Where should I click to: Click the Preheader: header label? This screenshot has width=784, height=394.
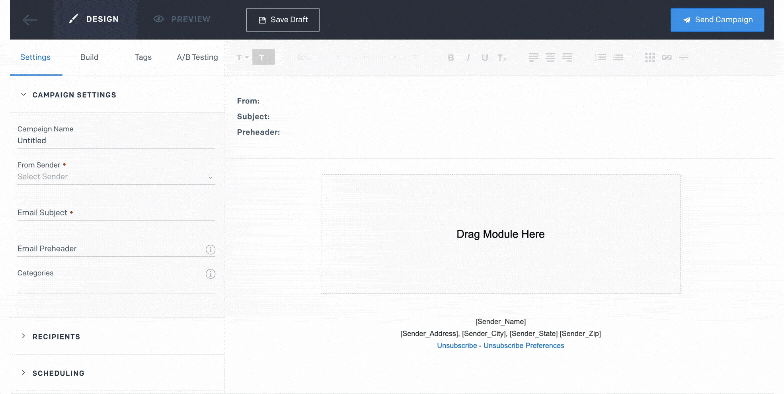pos(258,132)
